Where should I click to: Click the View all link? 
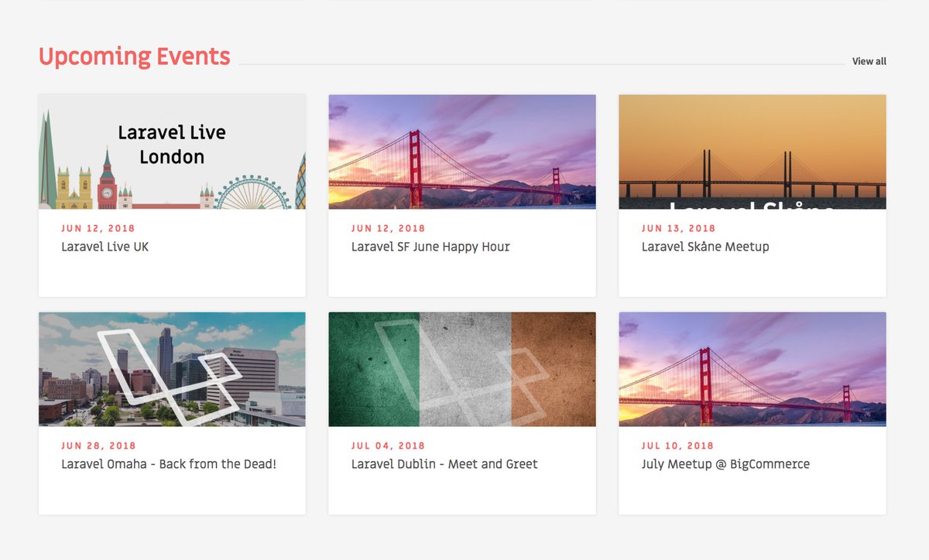(x=869, y=61)
